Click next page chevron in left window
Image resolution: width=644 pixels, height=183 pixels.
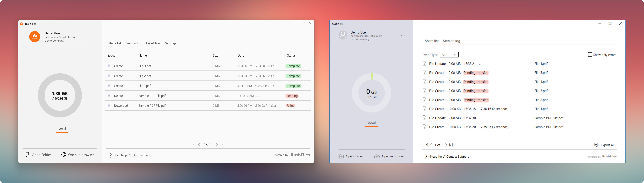coord(217,145)
